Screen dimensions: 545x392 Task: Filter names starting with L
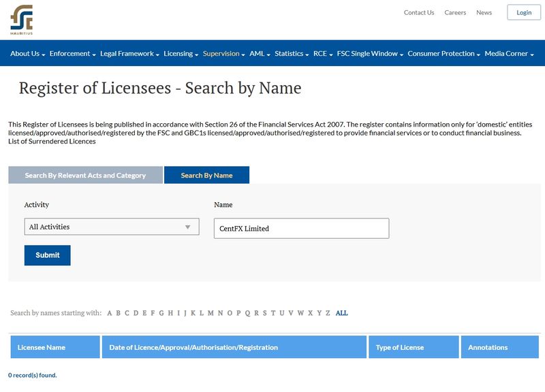202,313
